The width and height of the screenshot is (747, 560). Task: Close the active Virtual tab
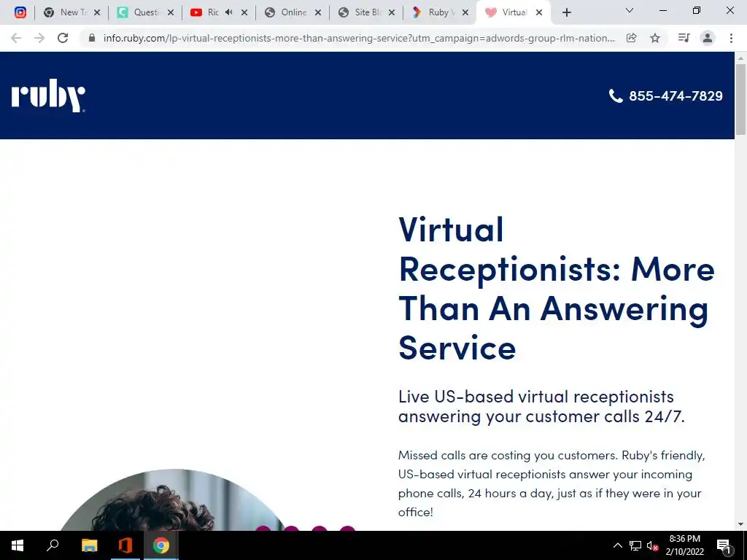coord(539,13)
